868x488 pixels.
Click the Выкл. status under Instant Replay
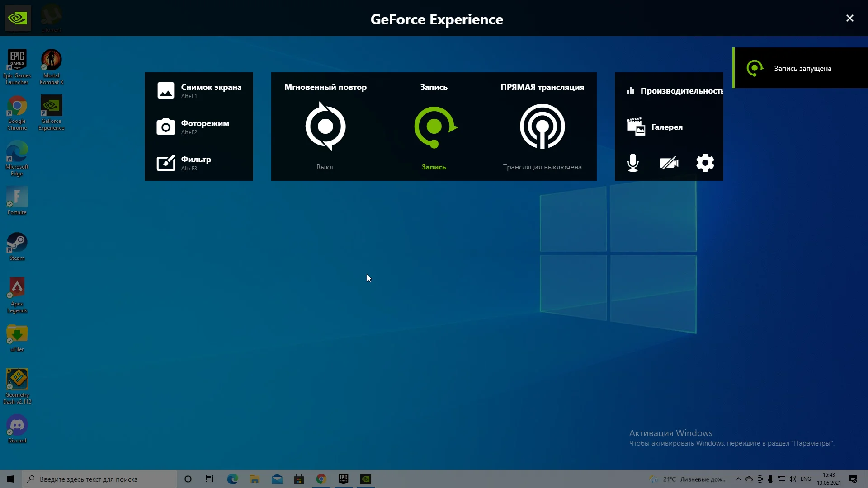coord(325,167)
